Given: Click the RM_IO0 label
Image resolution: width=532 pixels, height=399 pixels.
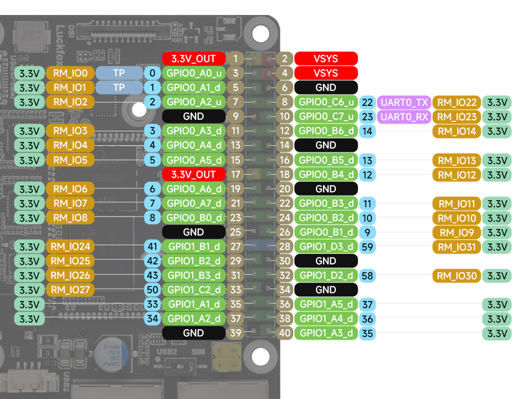Looking at the screenshot, I should coord(69,73).
